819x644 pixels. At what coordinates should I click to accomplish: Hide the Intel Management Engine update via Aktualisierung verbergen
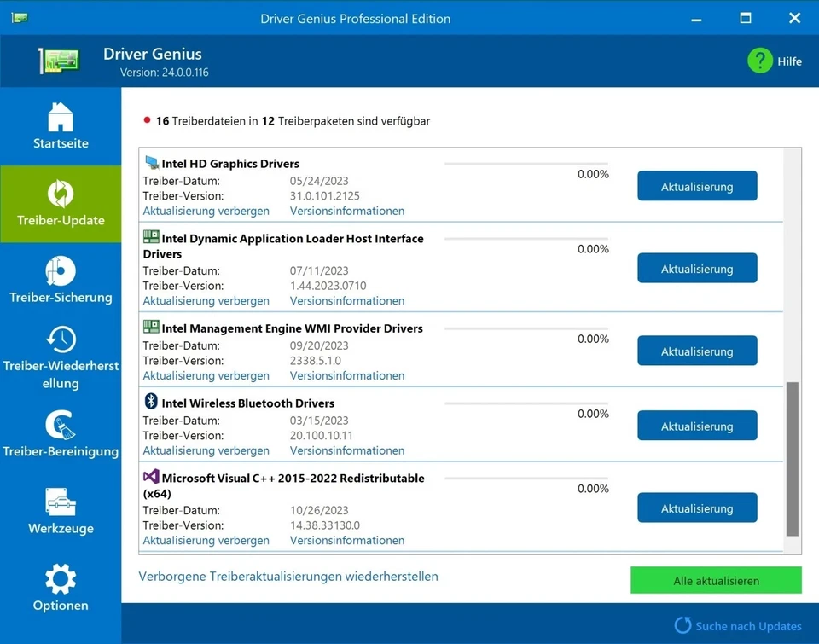pyautogui.click(x=206, y=375)
